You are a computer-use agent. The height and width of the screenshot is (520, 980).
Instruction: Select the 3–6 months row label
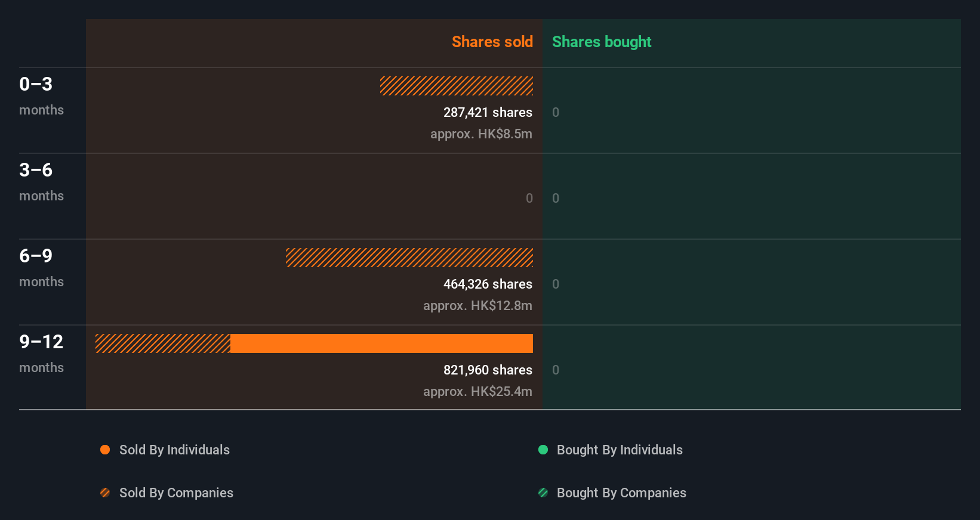click(41, 181)
